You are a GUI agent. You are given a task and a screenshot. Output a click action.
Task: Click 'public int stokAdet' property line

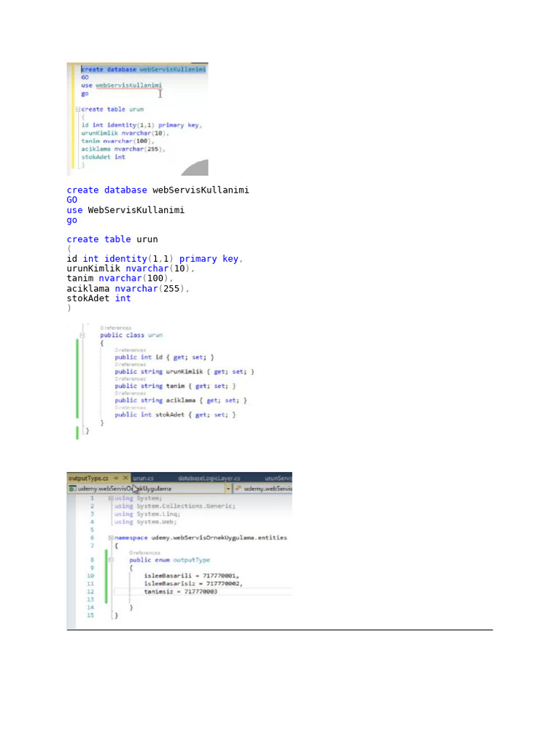tap(175, 415)
